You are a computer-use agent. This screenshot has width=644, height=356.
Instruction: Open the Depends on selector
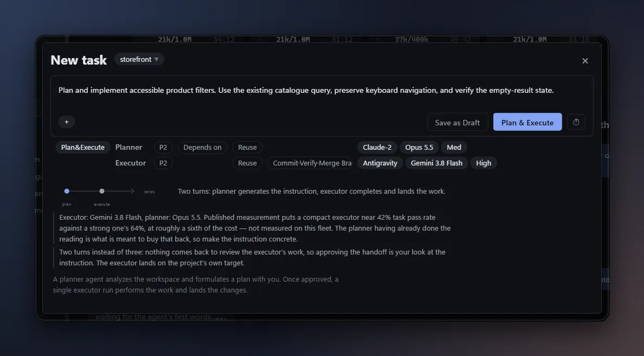203,148
